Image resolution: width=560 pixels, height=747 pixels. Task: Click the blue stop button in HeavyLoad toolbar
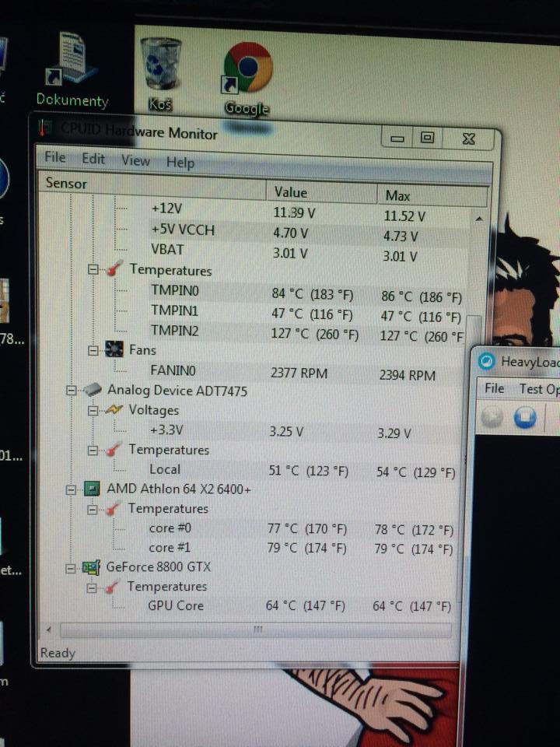click(x=525, y=417)
